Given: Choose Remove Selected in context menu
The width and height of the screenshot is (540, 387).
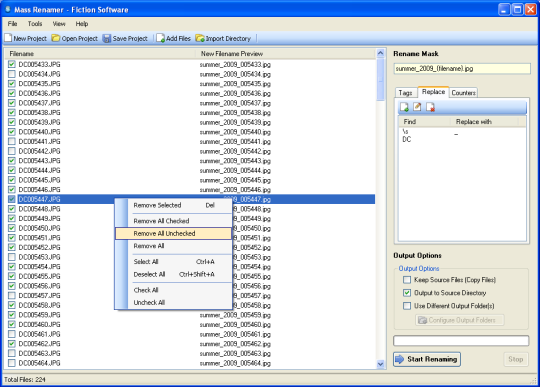Looking at the screenshot, I should (173, 206).
